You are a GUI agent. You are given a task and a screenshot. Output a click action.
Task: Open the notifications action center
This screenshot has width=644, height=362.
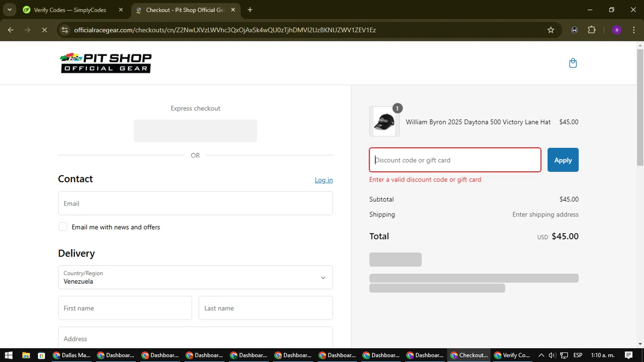[x=629, y=355]
